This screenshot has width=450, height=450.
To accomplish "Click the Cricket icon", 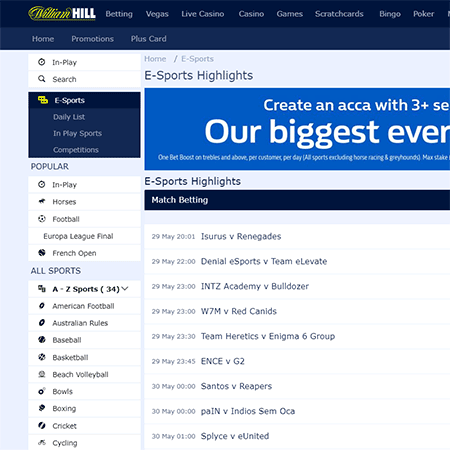I will pos(42,425).
